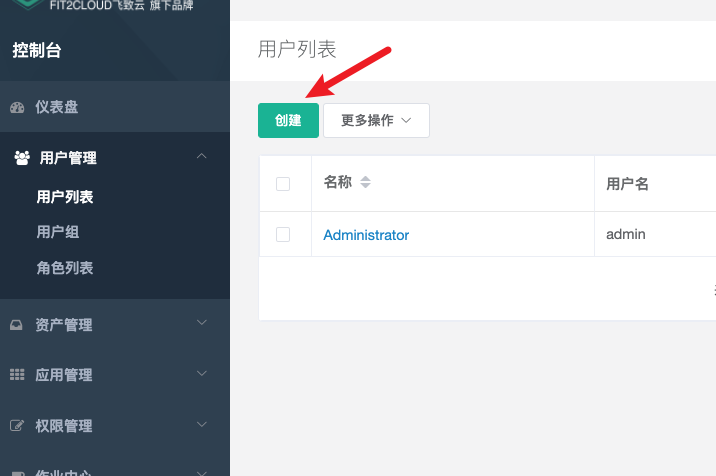Viewport: 716px width, 476px height.
Task: Select 用户列表 submenu item
Action: click(x=65, y=197)
